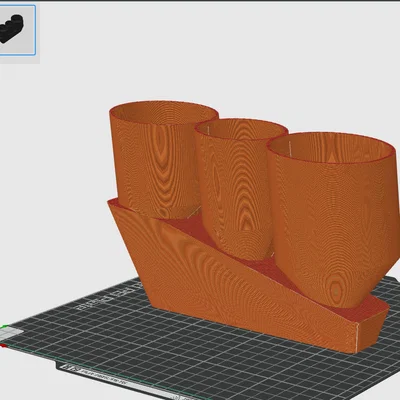Select the plate thumbnail in the corner

[17, 30]
